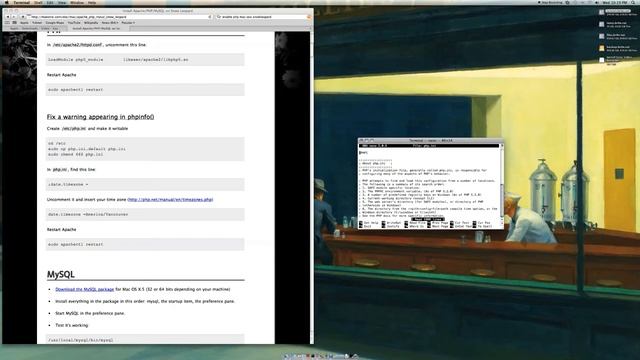Open Top Sites grid icon
640x360 pixels.
tap(13, 23)
